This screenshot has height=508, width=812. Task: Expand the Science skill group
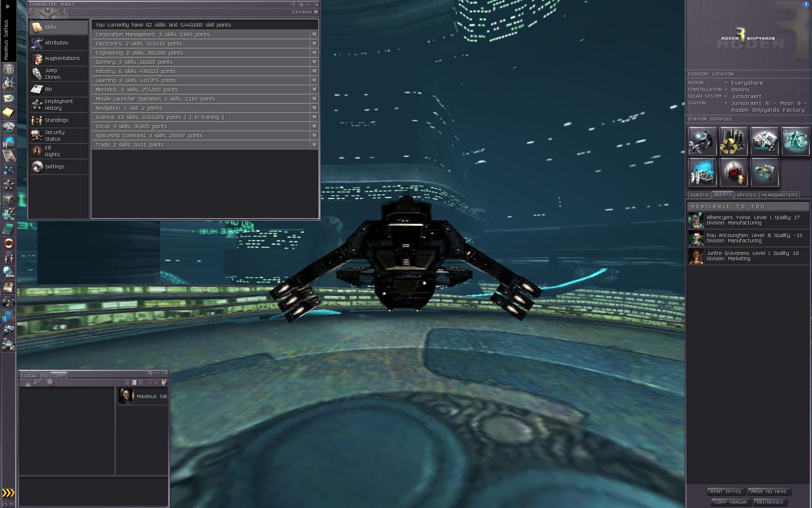(205, 117)
